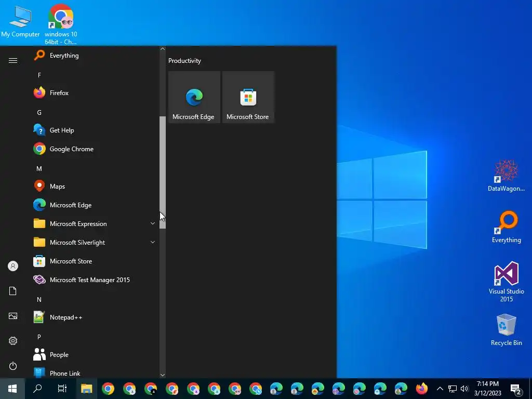
Task: Click the letter F section header
Action: click(x=39, y=75)
